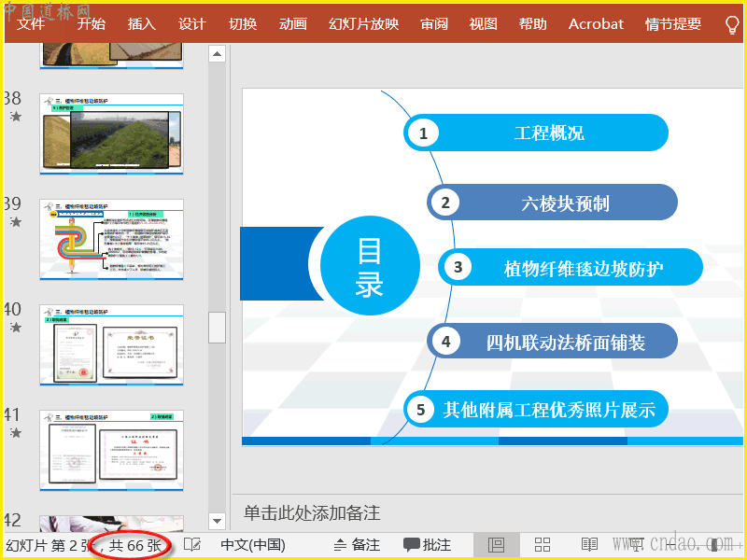Open the 帮助 ribbon tab
The image size is (747, 560).
point(532,23)
